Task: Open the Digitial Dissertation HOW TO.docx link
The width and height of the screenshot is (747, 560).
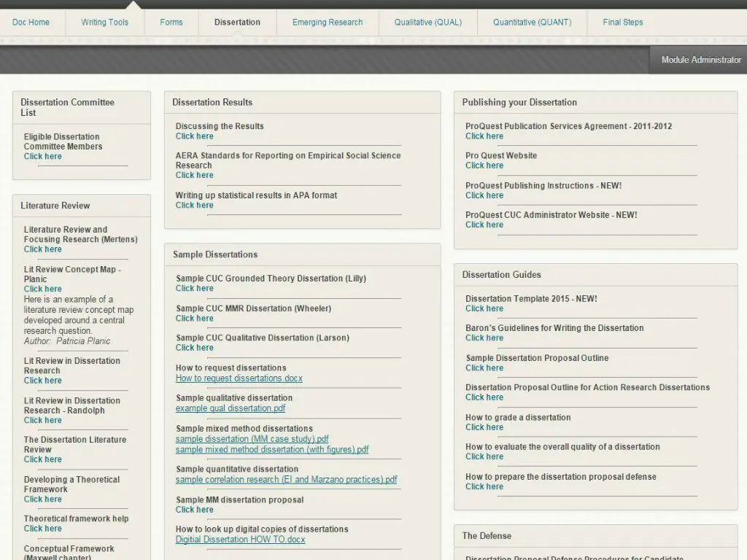Action: pyautogui.click(x=241, y=540)
